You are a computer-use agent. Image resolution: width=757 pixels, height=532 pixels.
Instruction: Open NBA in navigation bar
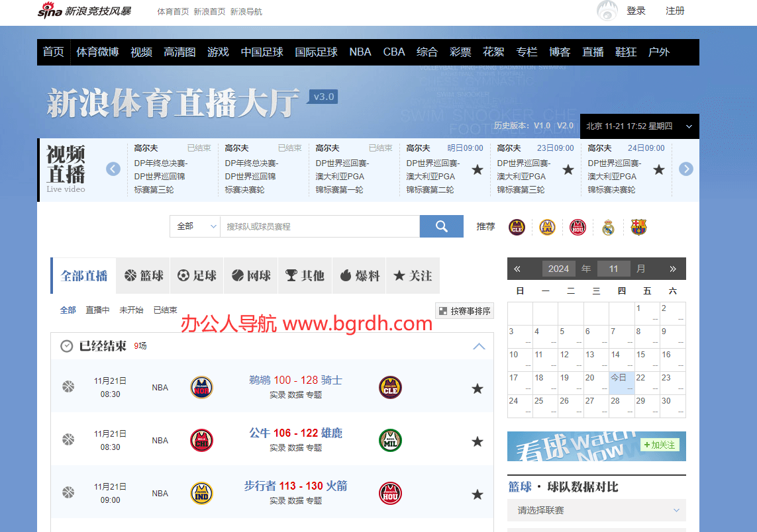point(360,52)
